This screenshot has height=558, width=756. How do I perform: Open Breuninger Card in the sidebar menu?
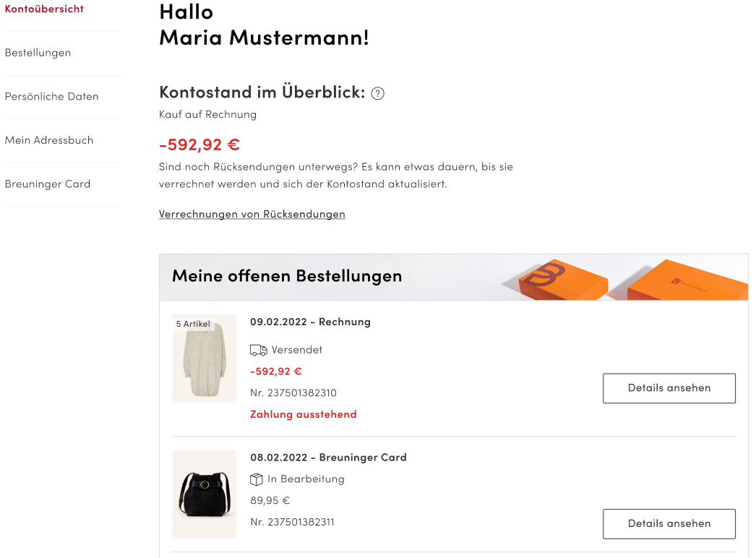[48, 184]
